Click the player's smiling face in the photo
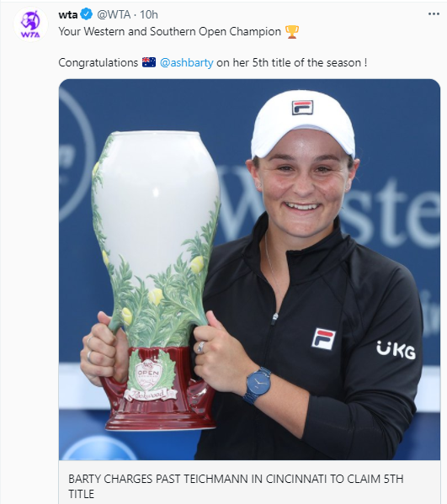This screenshot has width=447, height=504. click(x=303, y=188)
